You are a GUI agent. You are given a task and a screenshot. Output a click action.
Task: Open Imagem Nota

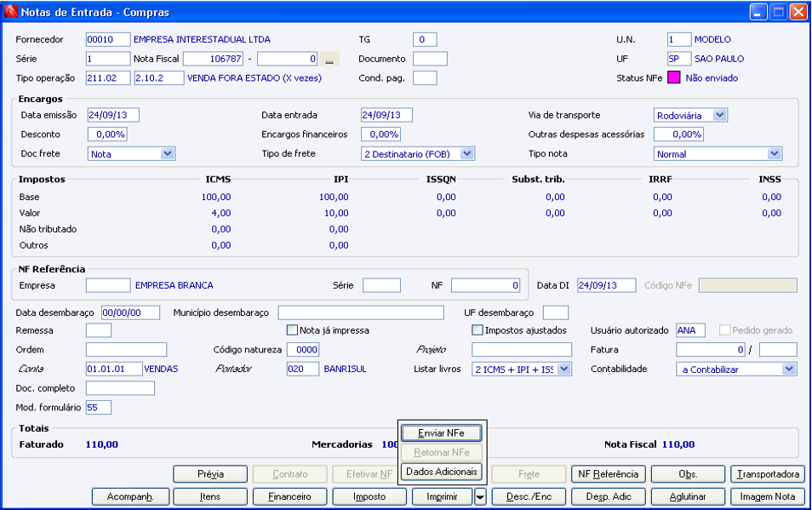click(767, 496)
